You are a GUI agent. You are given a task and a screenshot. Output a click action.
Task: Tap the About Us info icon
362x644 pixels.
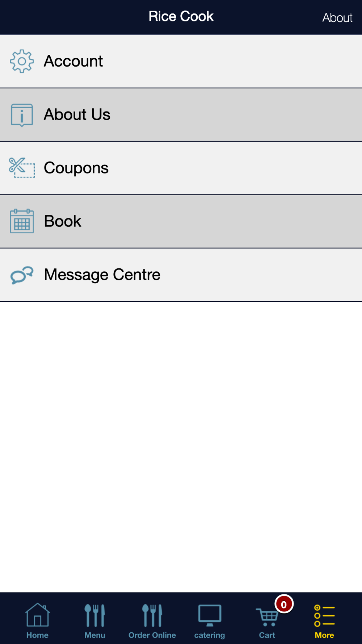pos(22,115)
